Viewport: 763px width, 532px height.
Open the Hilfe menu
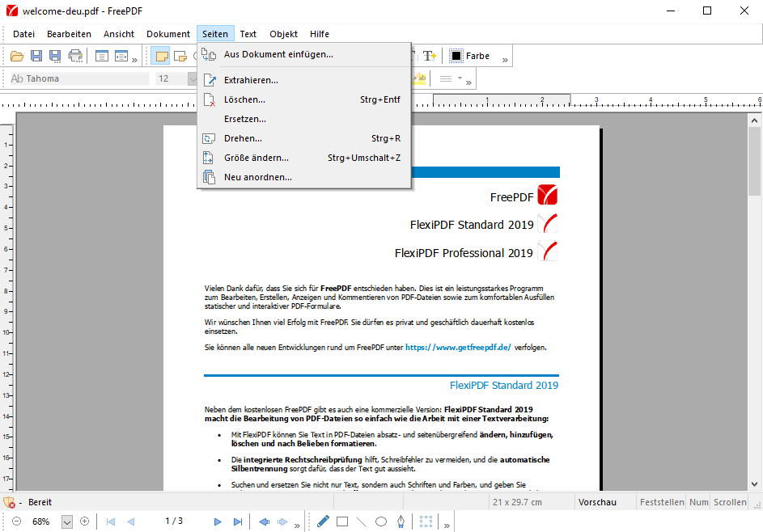(320, 34)
